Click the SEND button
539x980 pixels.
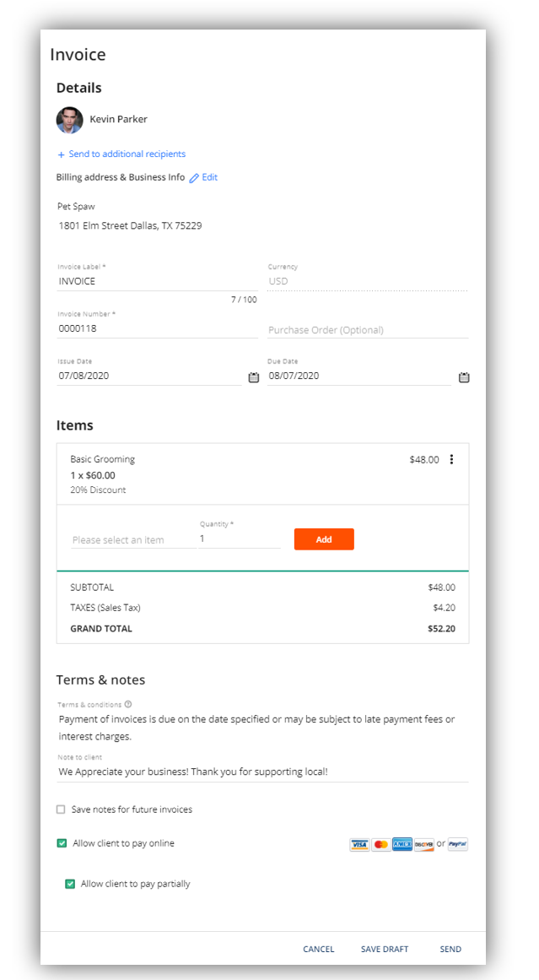[450, 949]
